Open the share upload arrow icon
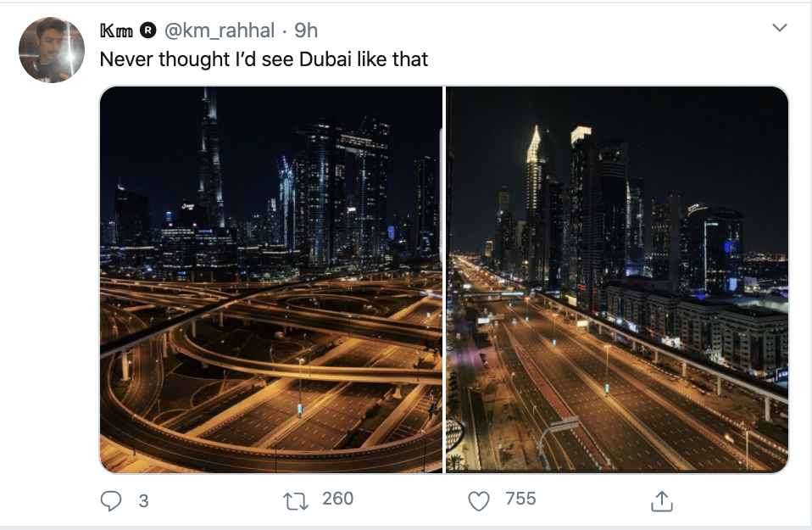The height and width of the screenshot is (530, 812). point(661,500)
